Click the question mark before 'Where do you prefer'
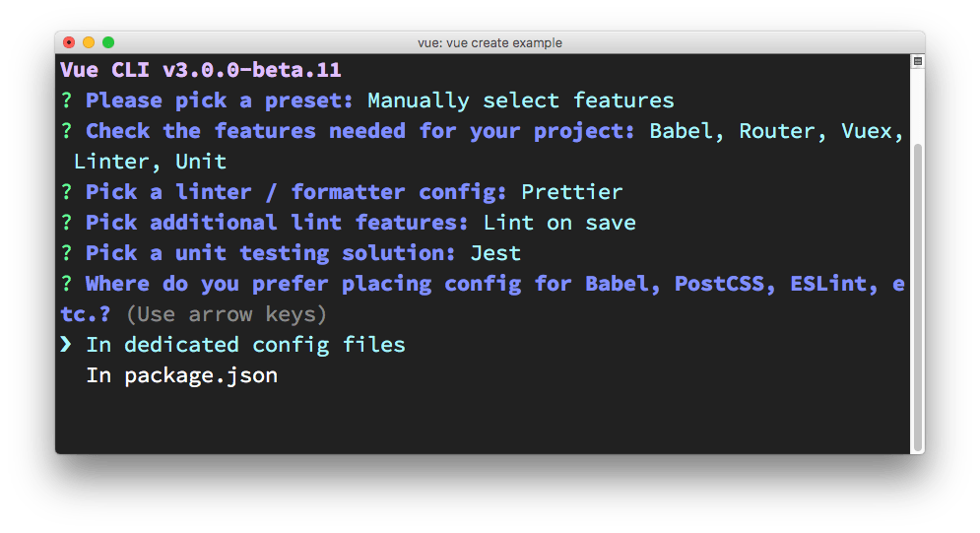The width and height of the screenshot is (980, 533). pyautogui.click(x=66, y=284)
